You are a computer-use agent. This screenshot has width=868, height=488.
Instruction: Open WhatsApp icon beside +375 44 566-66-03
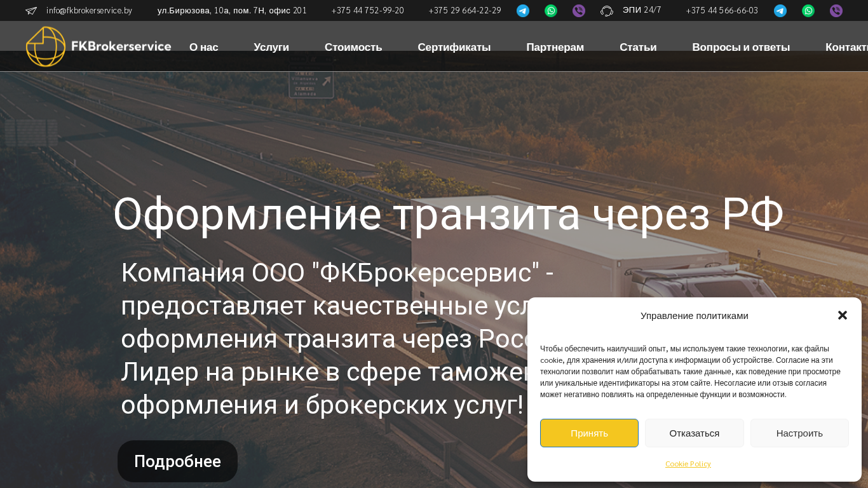[808, 11]
